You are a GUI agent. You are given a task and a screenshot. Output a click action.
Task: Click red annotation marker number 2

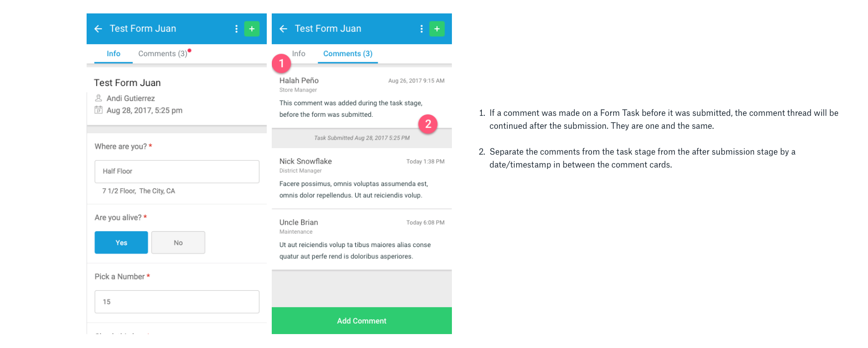pyautogui.click(x=428, y=124)
